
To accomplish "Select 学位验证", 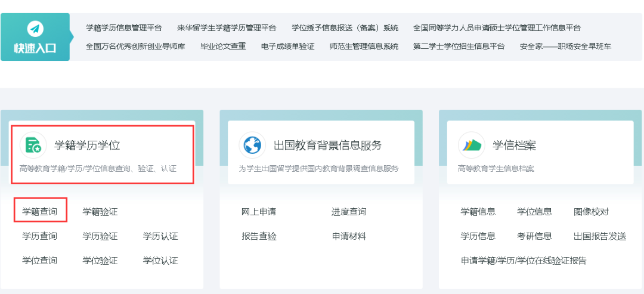I will [100, 261].
